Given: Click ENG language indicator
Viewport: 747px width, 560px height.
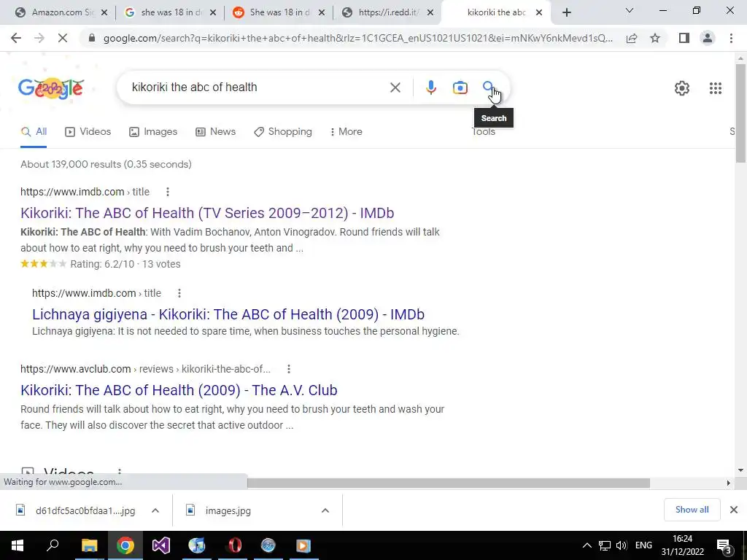Looking at the screenshot, I should pos(643,545).
